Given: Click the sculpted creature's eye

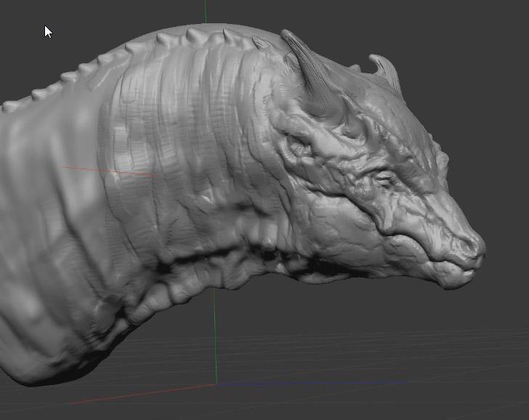Looking at the screenshot, I should 385,179.
